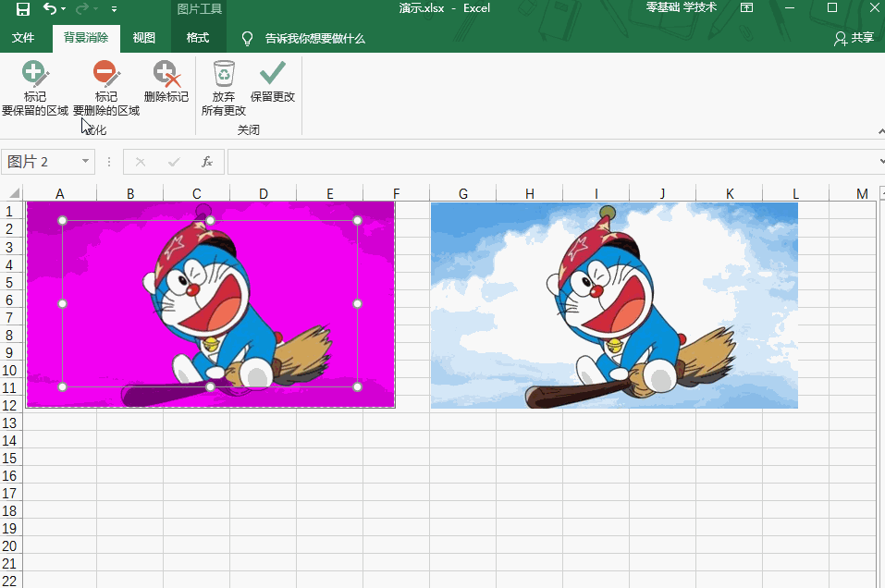Collapse the ribbon with the caret
The width and height of the screenshot is (885, 588).
[x=881, y=131]
